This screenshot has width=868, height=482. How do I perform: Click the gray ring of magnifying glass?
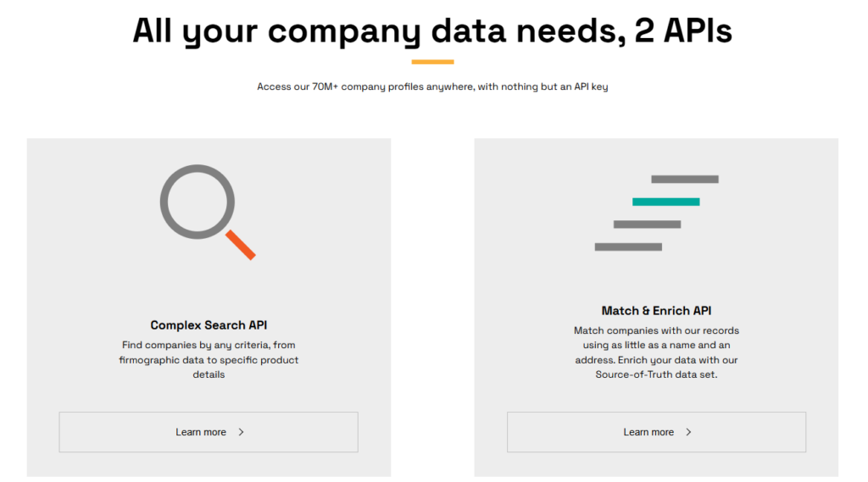coord(198,202)
